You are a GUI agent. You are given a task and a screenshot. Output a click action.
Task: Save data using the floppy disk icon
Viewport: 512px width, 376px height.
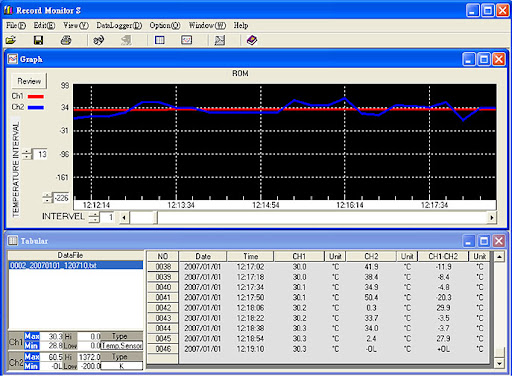(x=38, y=40)
